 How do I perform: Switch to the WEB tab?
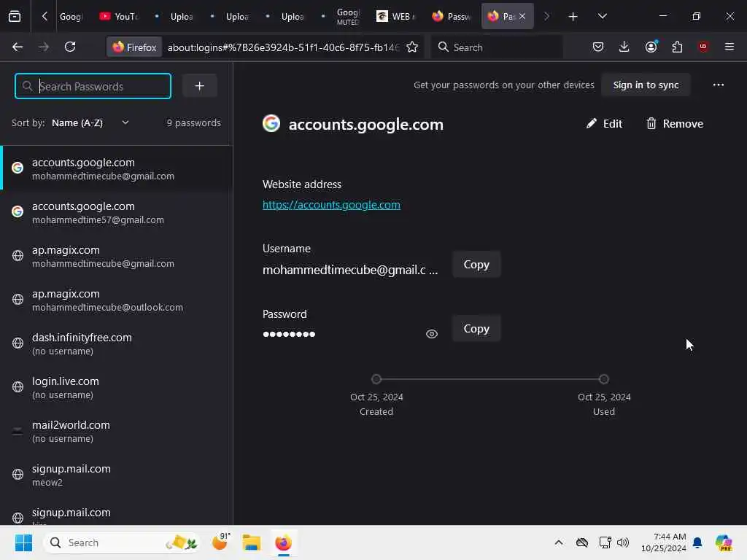[396, 16]
